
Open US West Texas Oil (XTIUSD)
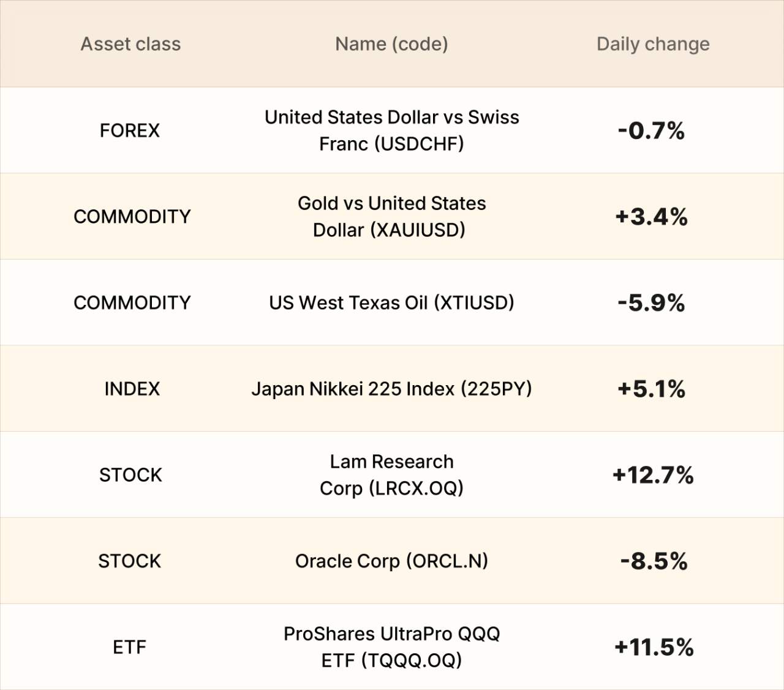(x=391, y=303)
